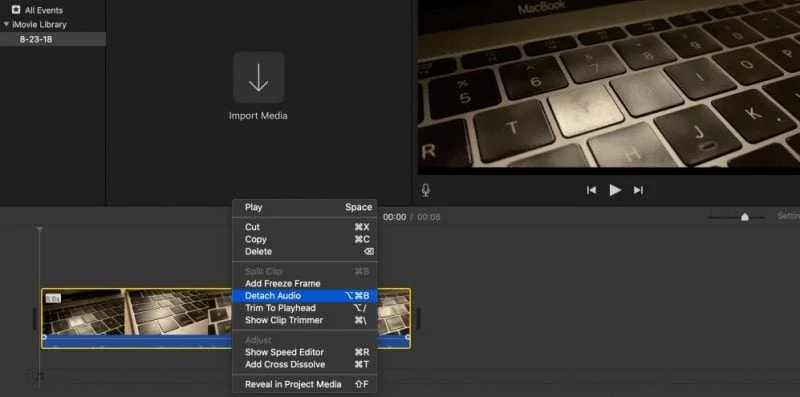Choose Show Speed Editor
This screenshot has width=800, height=397.
click(305, 352)
